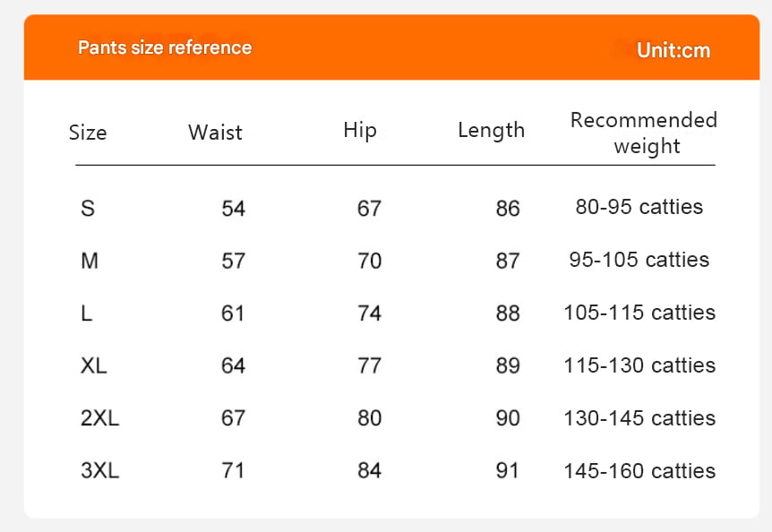Click waist value 71 for size 3XL
This screenshot has width=772, height=532.
(233, 471)
